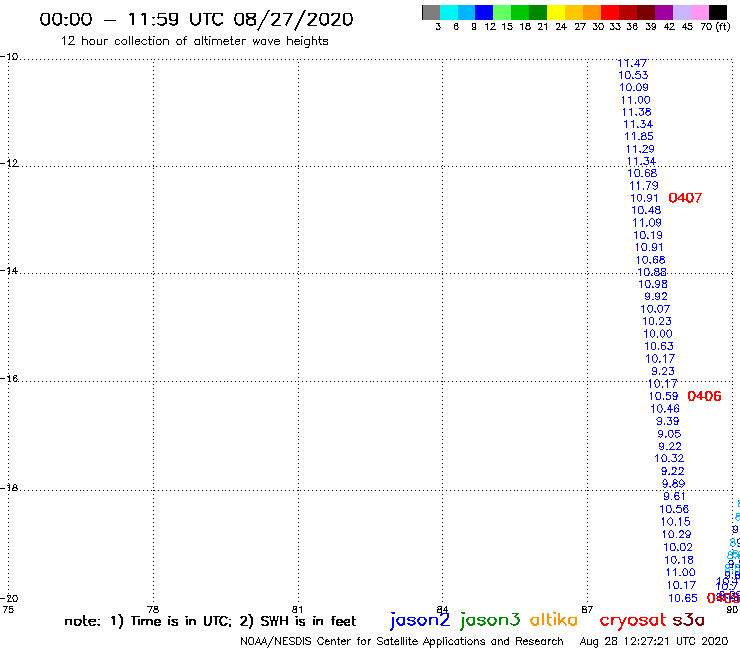The width and height of the screenshot is (740, 650).
Task: Click the wave height value 9.39
Action: click(x=668, y=421)
